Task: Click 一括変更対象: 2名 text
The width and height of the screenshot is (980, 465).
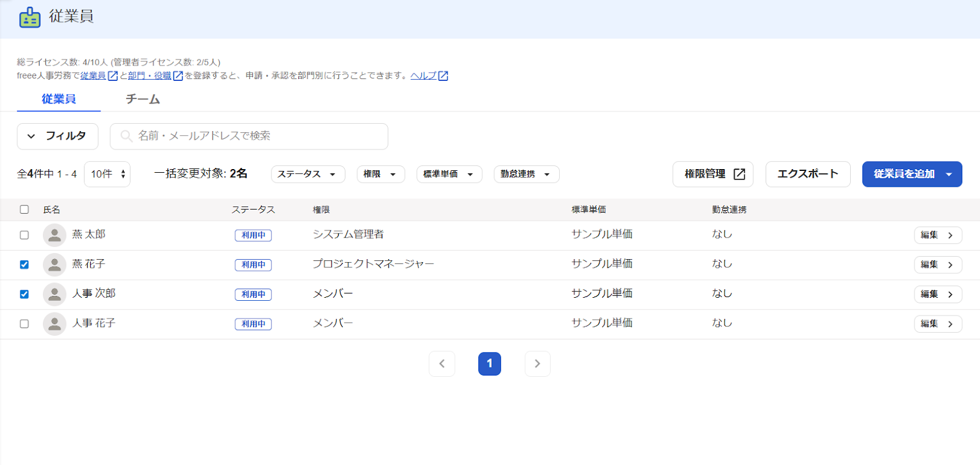Action: (201, 174)
